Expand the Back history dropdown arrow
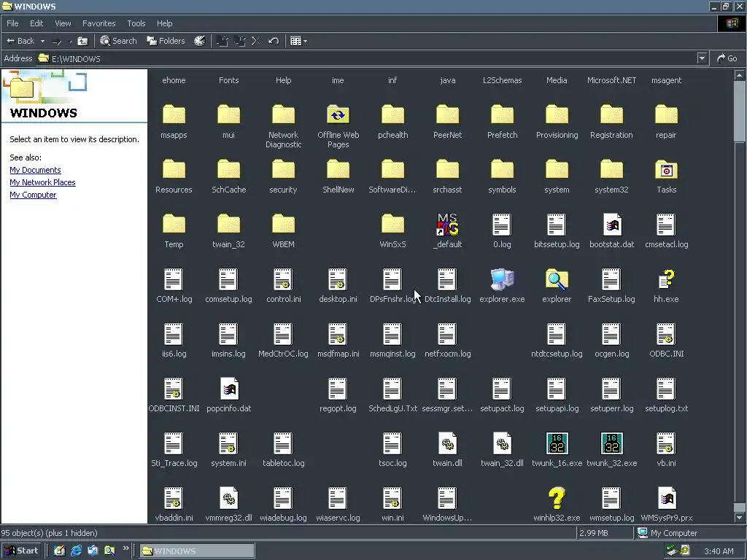 pos(42,41)
